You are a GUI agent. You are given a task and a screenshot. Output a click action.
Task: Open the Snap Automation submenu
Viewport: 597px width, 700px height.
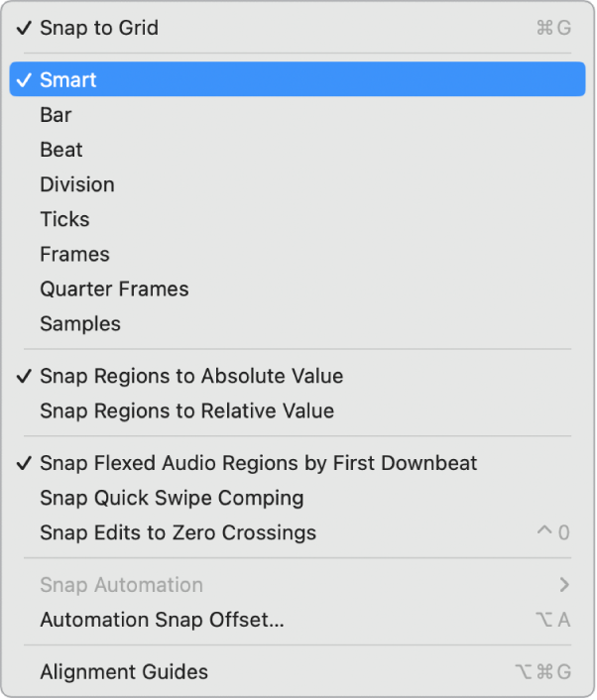tap(121, 585)
